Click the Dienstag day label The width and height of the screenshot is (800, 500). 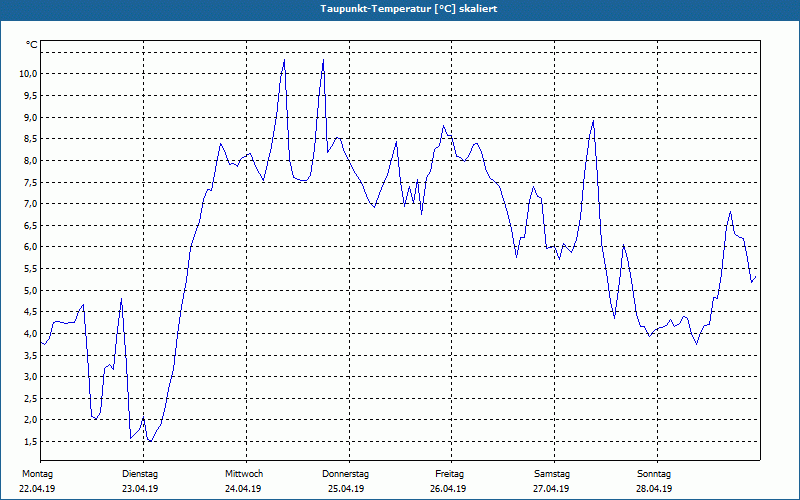point(140,474)
